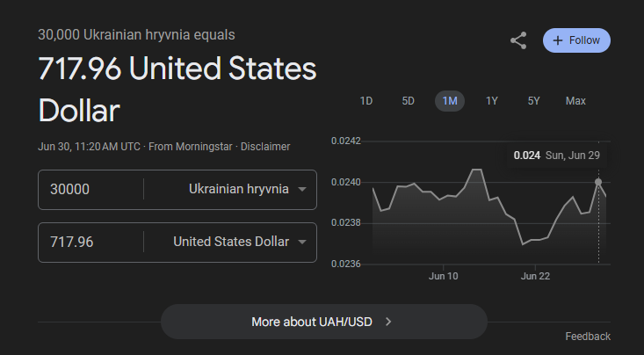
Task: Open More about UAH/USD
Action: 324,322
